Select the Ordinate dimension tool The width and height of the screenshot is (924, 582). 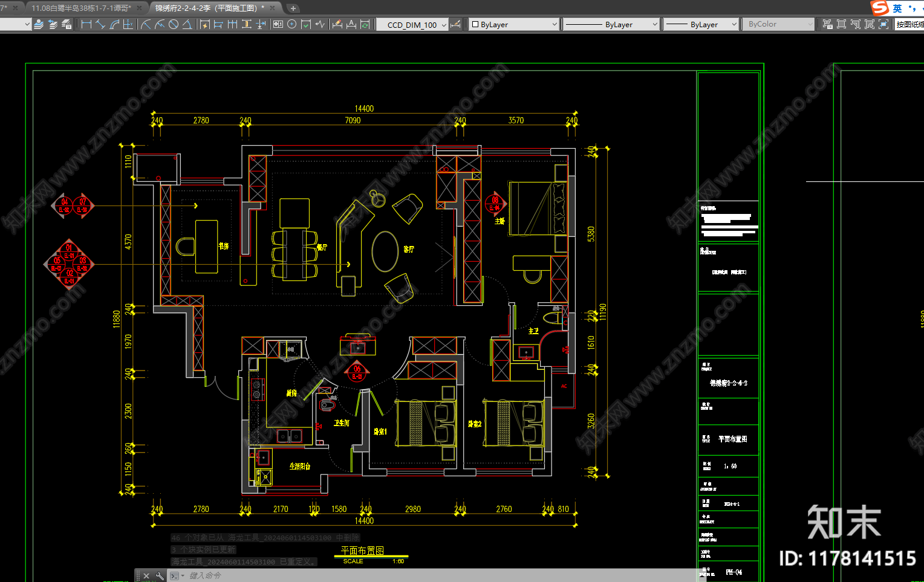click(x=128, y=24)
